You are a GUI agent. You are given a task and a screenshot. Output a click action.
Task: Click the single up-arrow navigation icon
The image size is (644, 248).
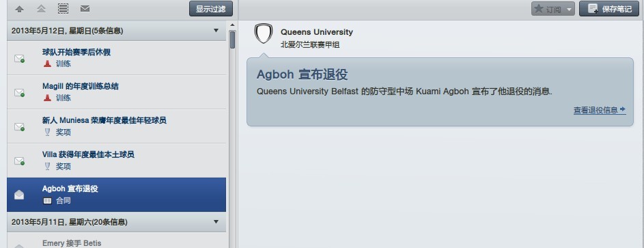click(x=19, y=9)
